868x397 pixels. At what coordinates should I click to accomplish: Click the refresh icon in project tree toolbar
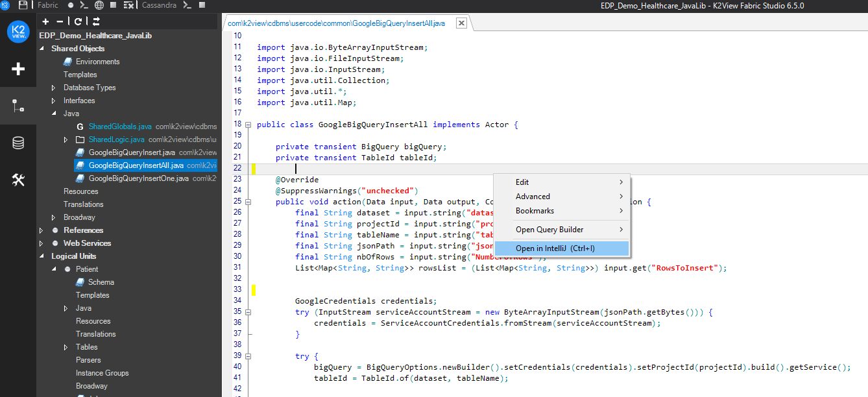pyautogui.click(x=78, y=21)
